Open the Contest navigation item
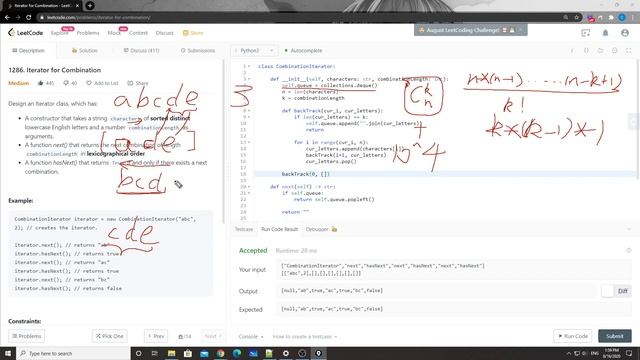Screen dimensions: 640x360 138,33
